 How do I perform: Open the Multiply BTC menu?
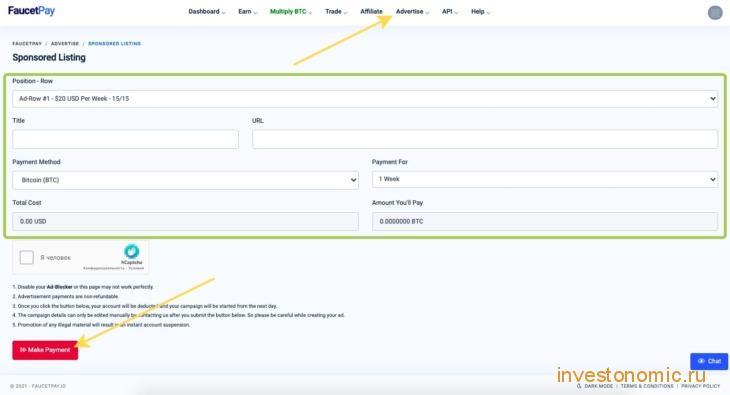pos(291,12)
